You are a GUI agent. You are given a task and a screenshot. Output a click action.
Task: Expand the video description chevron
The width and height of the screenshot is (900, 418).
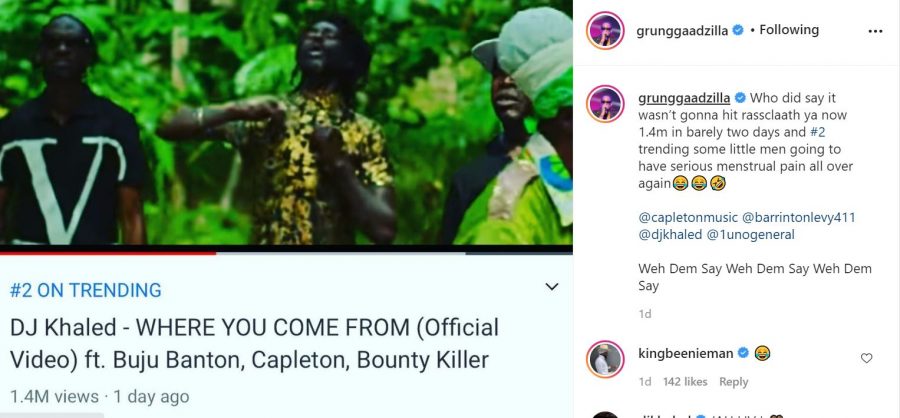552,287
